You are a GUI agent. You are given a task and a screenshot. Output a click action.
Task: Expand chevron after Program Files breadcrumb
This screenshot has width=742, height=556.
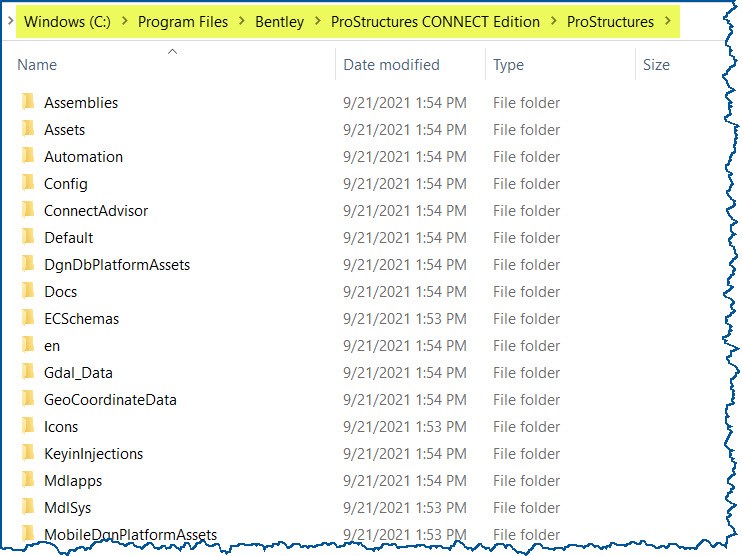[241, 21]
